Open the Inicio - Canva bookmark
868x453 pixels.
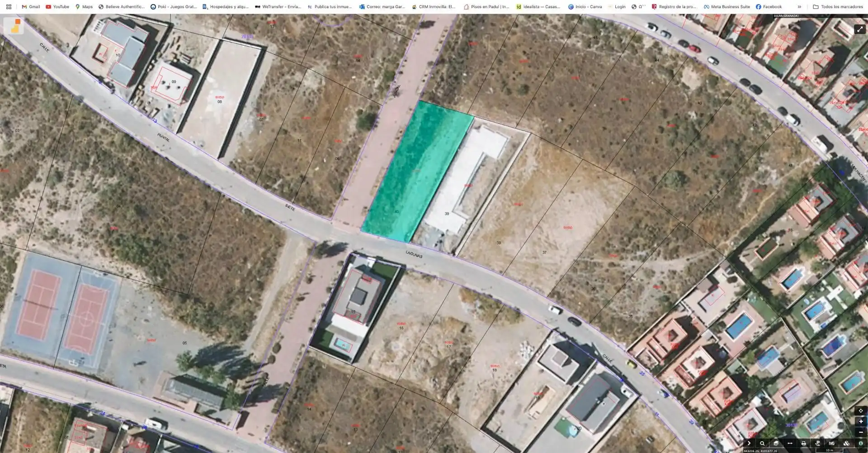tap(585, 7)
